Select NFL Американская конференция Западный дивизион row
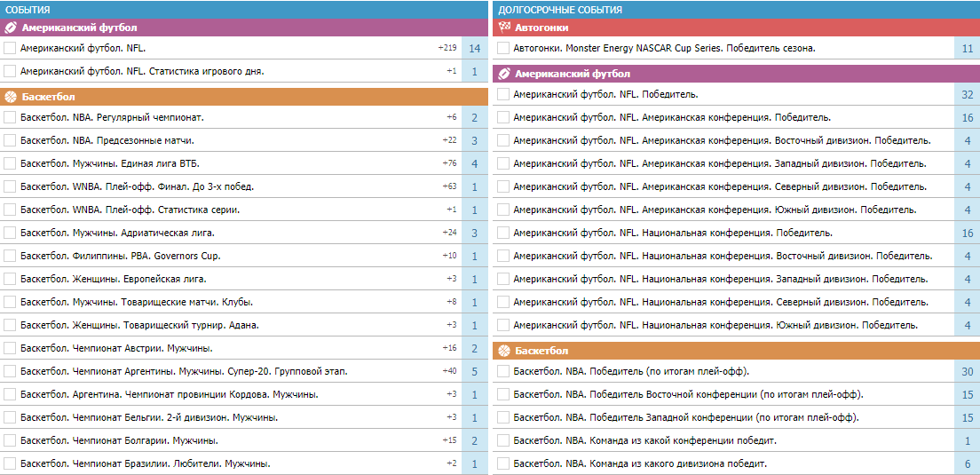 point(736,163)
